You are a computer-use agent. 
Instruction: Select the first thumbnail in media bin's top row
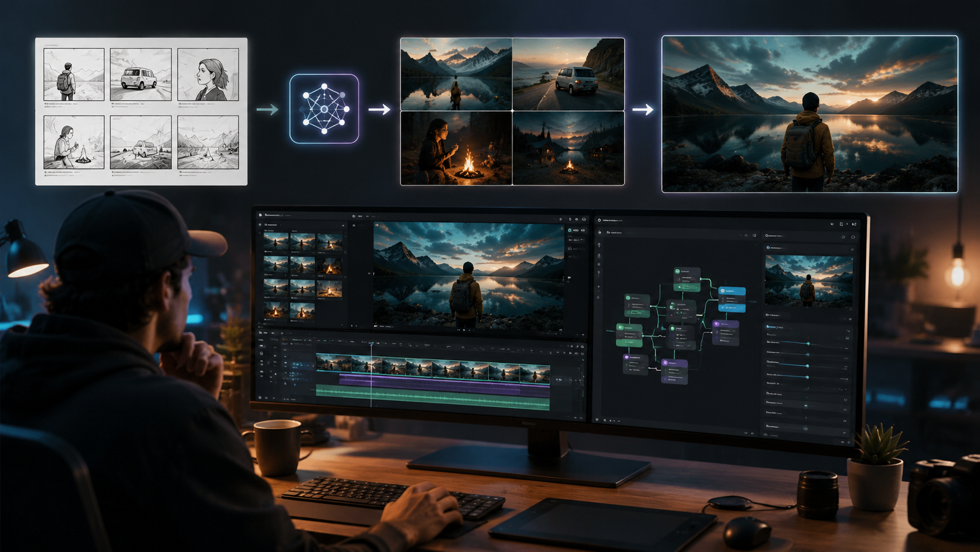point(275,242)
